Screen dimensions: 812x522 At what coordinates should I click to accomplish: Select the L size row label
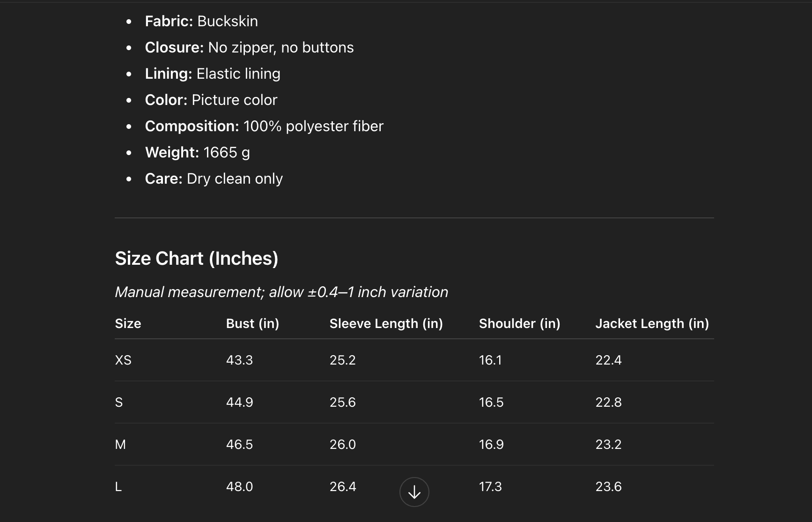click(118, 486)
